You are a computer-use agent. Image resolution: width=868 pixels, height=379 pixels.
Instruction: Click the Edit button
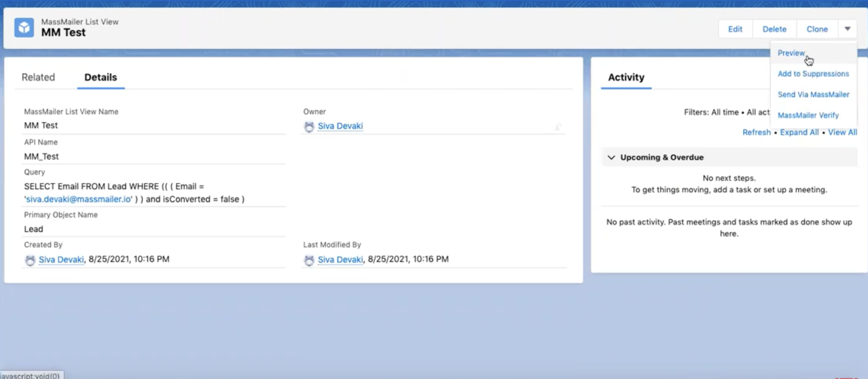(x=735, y=29)
